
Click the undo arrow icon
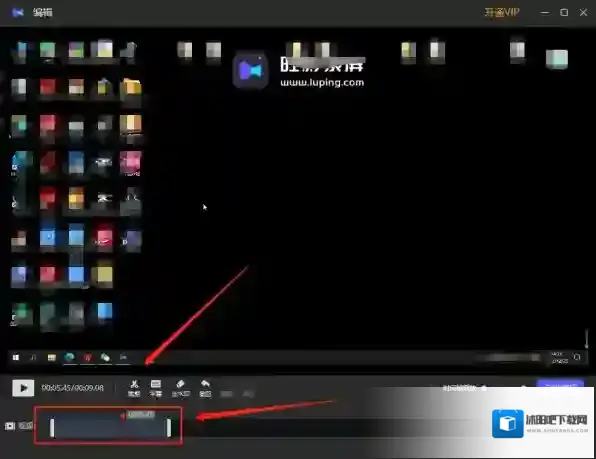point(205,388)
